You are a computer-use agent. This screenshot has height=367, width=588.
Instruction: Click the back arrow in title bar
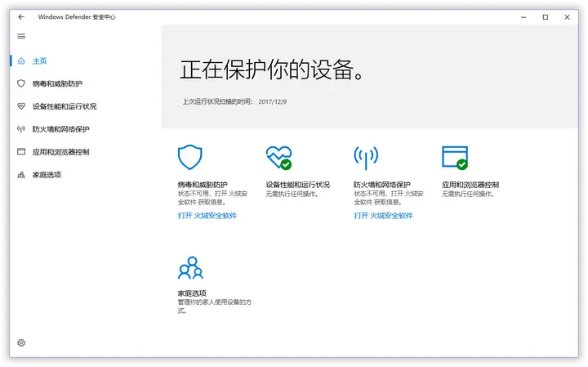tap(21, 17)
